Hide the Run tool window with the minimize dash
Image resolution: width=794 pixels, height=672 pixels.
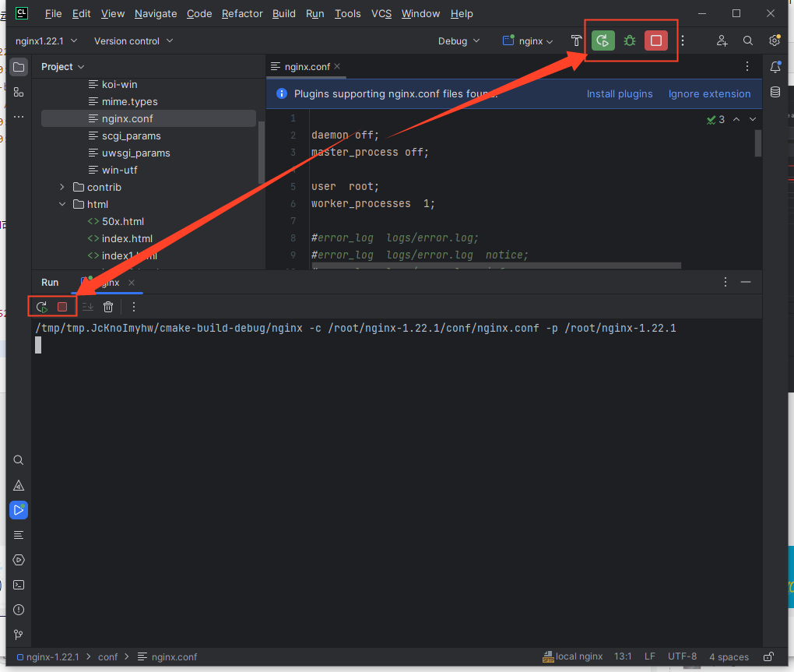click(x=746, y=282)
